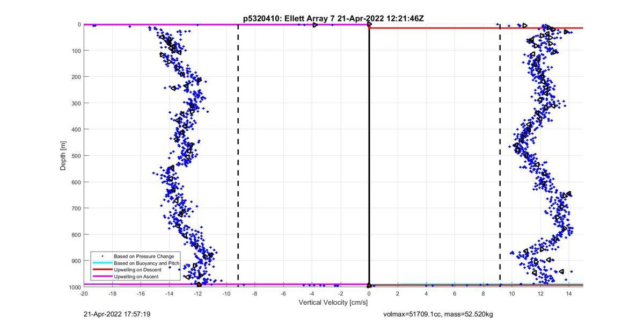Select legend entry 'Based on Buoyancy and Pitch'
The image size is (644, 323).
point(147,263)
